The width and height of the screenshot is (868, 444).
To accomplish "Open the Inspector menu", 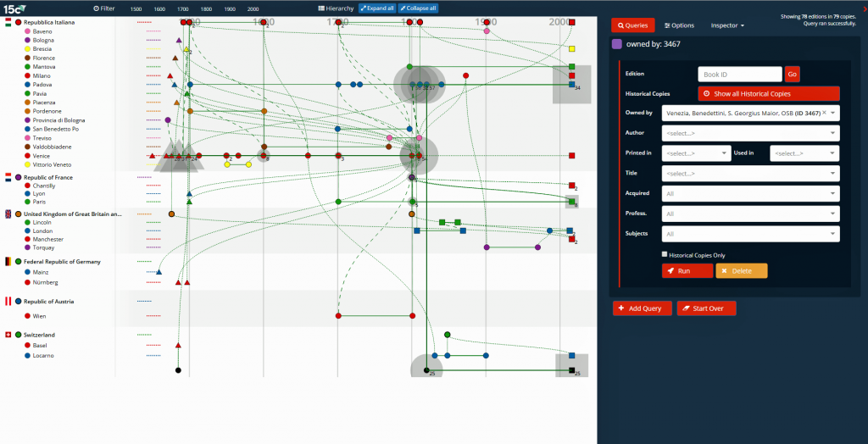I will [727, 25].
